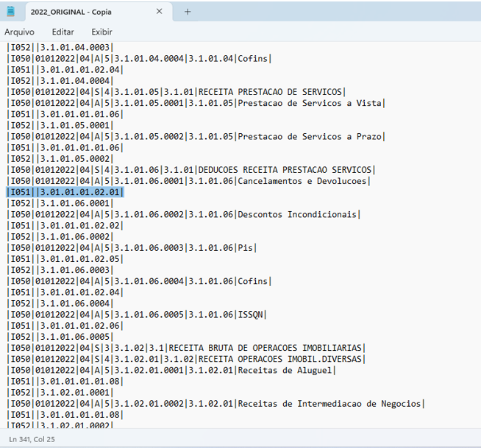Click RECEITA BRUTA DE OPERACOES IMOBILIARIAS text

pos(265,348)
